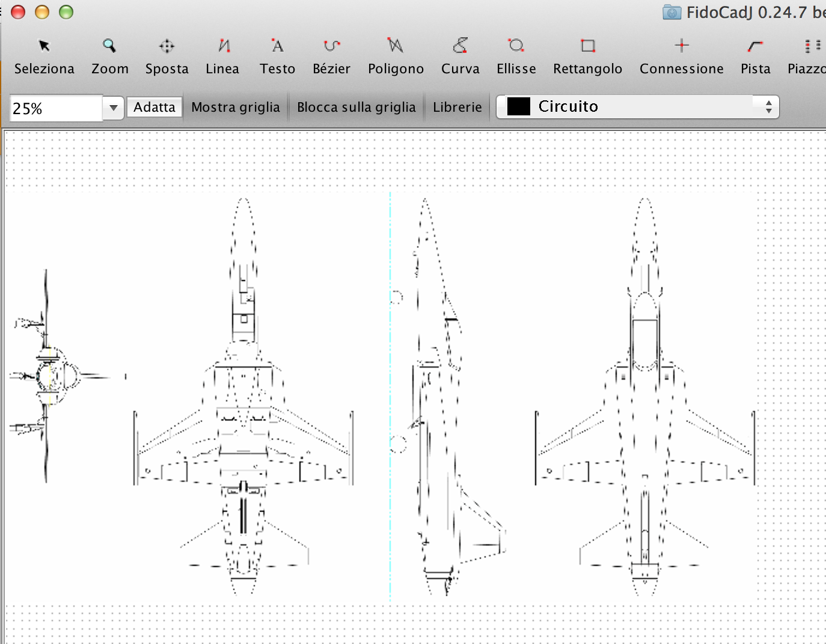Open the zoom percentage dropdown arrow

click(113, 108)
